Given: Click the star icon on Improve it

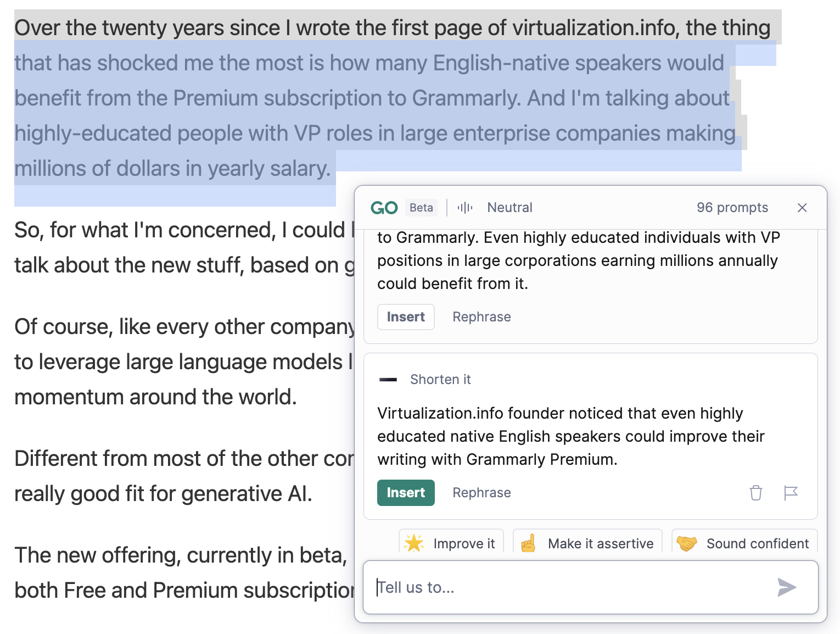Looking at the screenshot, I should coord(414,543).
